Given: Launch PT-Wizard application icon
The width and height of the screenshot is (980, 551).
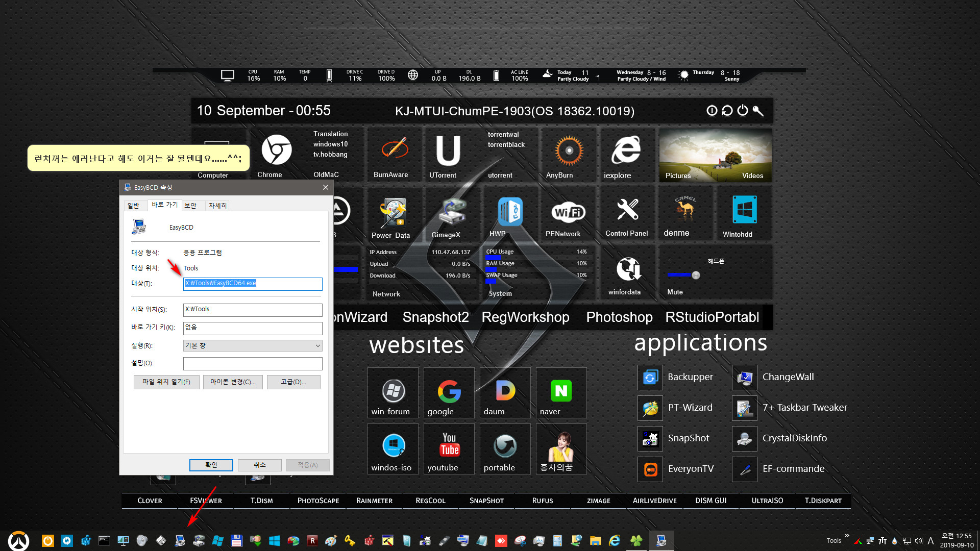Looking at the screenshot, I should coord(650,408).
